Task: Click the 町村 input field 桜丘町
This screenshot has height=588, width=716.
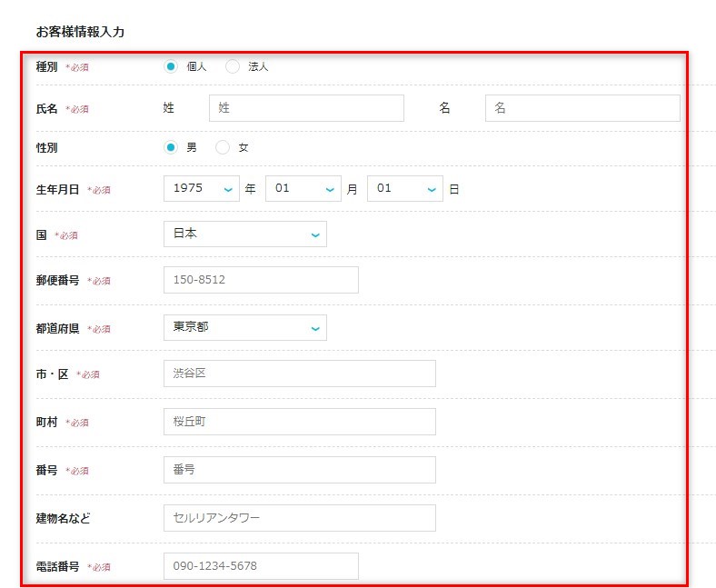Action: pyautogui.click(x=300, y=422)
